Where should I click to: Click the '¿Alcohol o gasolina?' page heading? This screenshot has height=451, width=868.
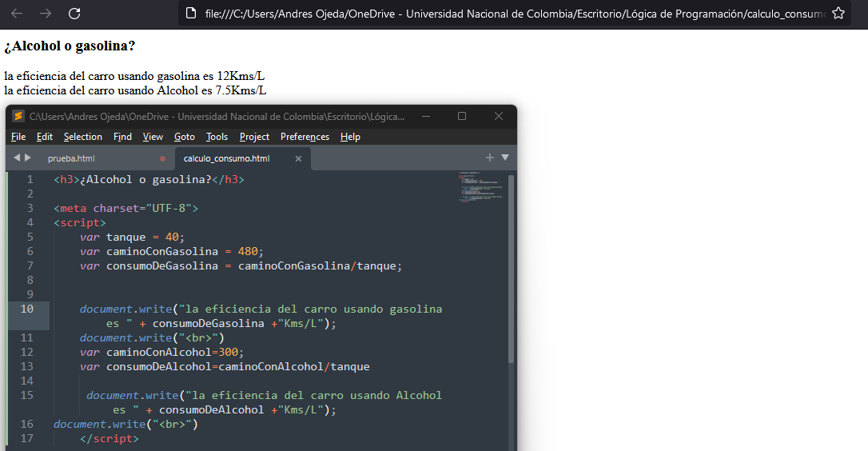(70, 46)
